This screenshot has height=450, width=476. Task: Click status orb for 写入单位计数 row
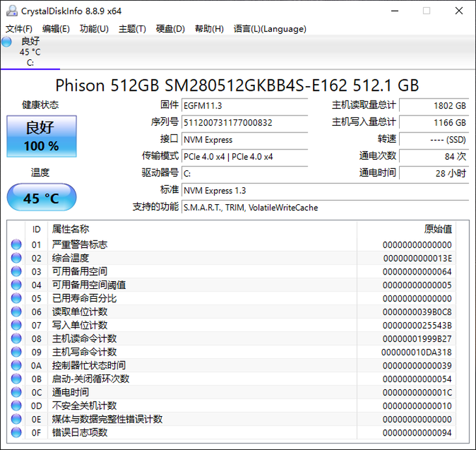16,325
